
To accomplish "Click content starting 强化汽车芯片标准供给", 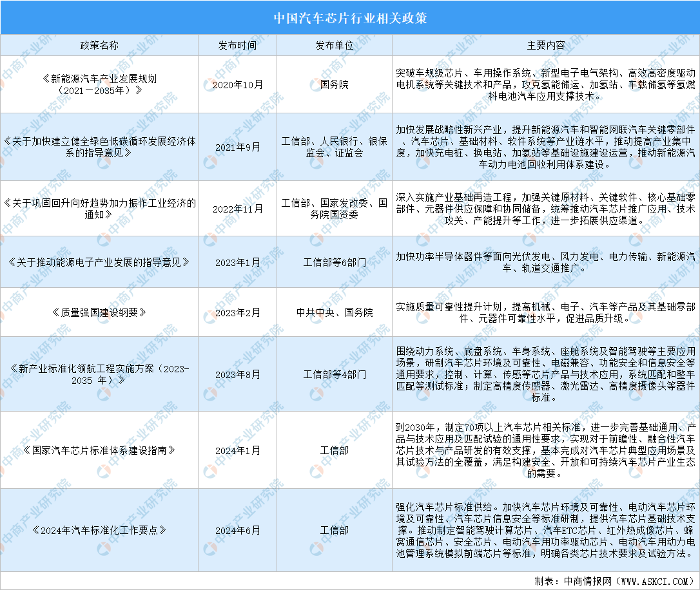I will [x=545, y=530].
